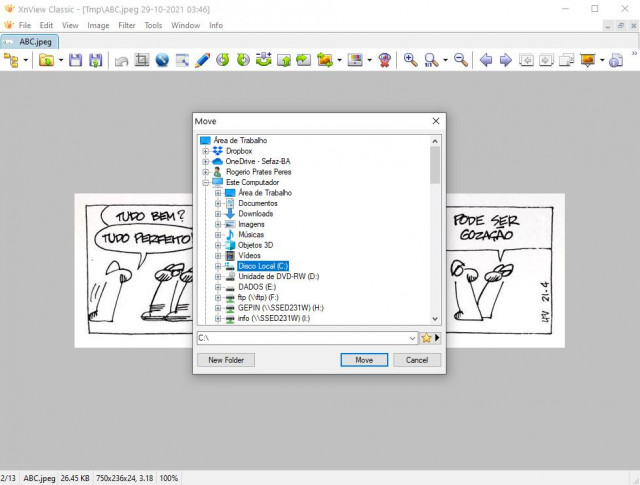
Task: Expand the Downloads tree node
Action: [x=218, y=214]
